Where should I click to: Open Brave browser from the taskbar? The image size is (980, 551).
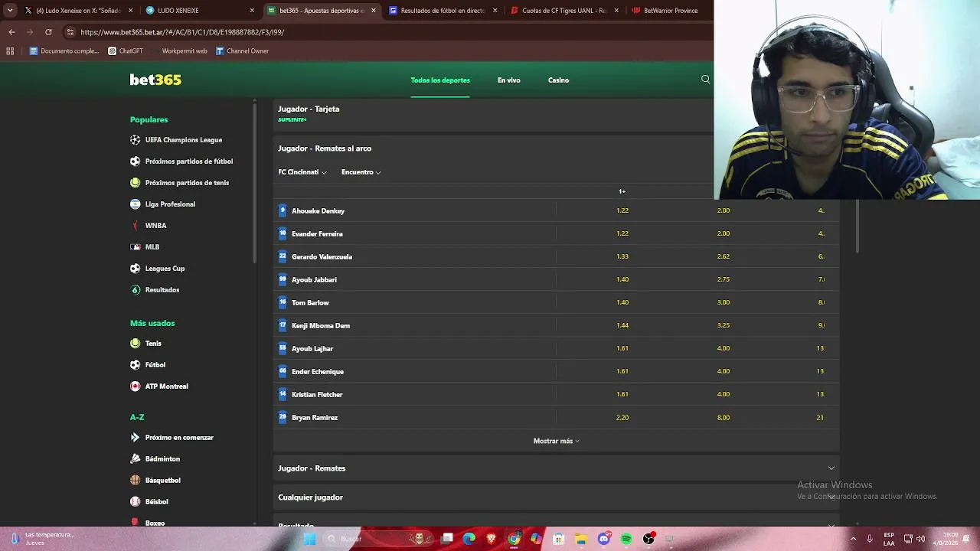[492, 539]
